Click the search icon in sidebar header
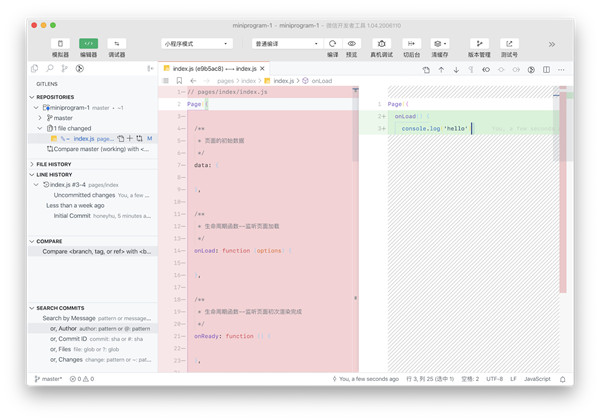 [50, 69]
